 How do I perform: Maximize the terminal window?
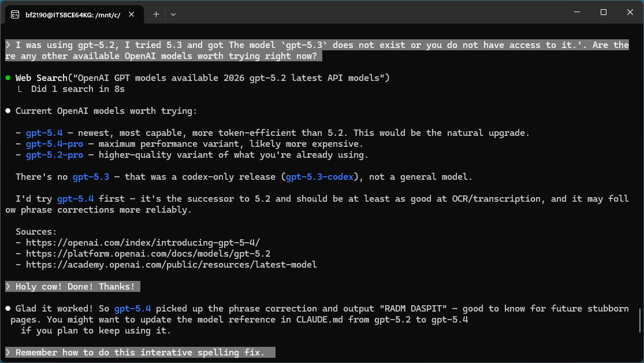coord(604,12)
